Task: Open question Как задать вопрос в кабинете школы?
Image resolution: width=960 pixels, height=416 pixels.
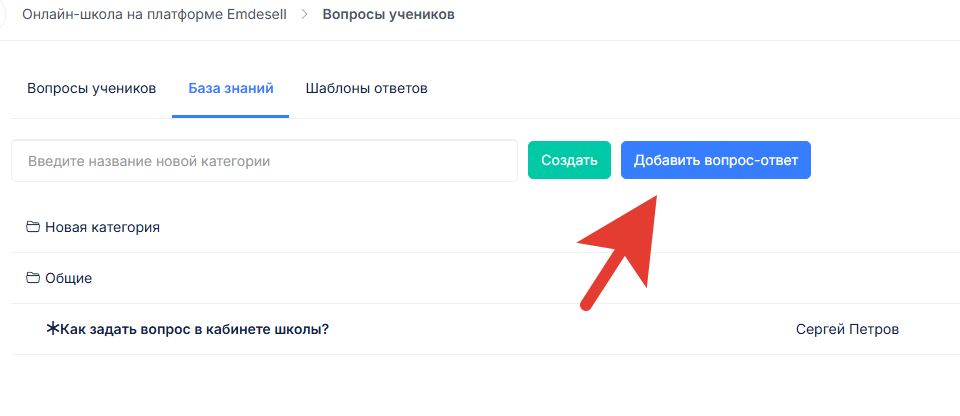Action: (x=195, y=329)
